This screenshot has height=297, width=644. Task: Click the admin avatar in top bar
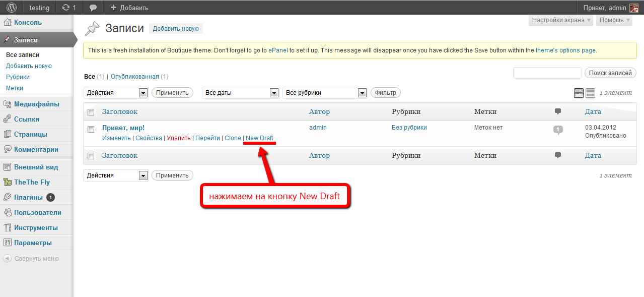[634, 8]
